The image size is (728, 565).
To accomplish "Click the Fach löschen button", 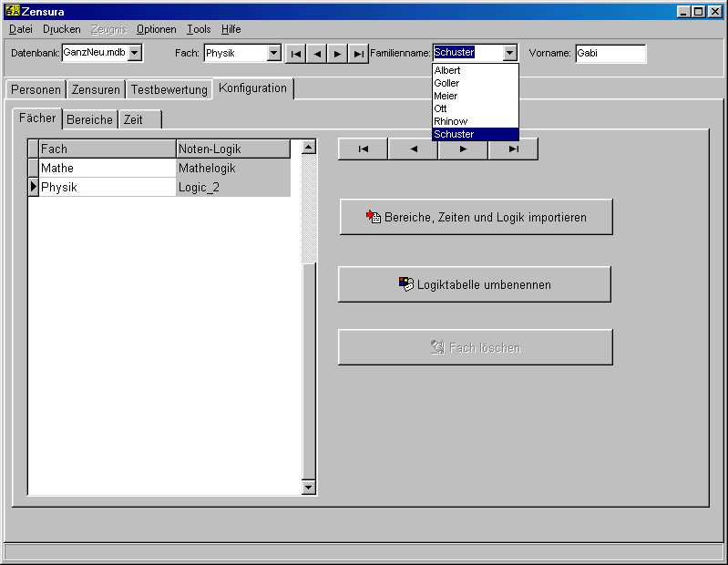I will (x=476, y=347).
